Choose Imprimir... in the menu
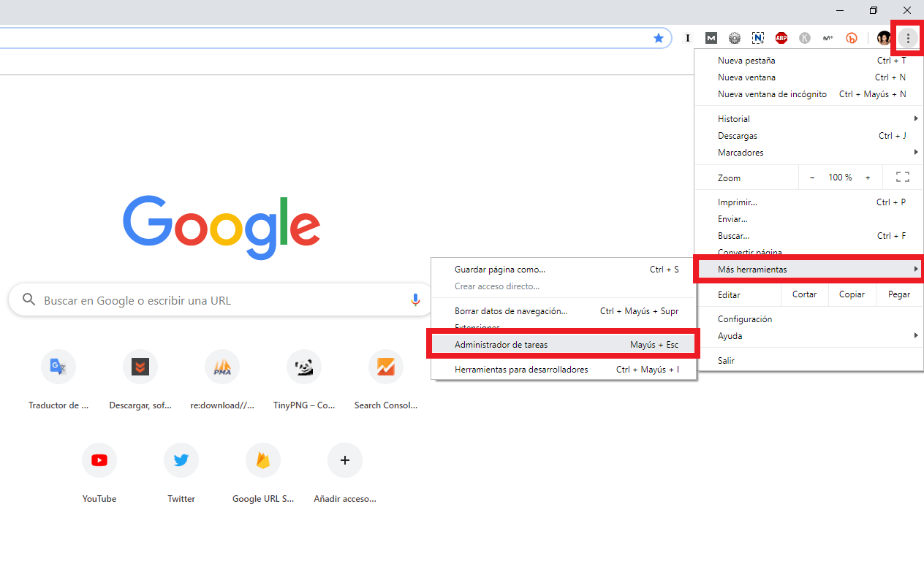 coord(808,202)
